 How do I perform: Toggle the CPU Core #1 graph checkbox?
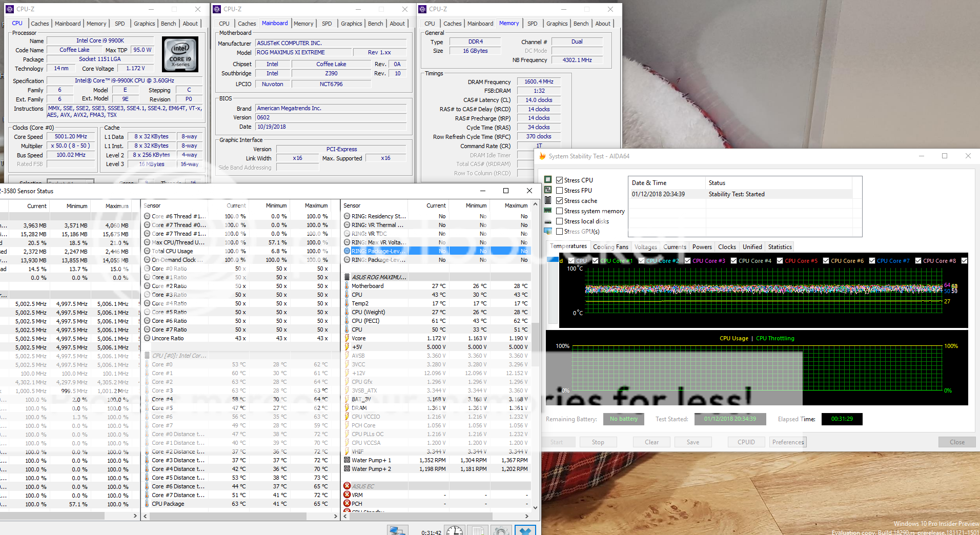(596, 261)
